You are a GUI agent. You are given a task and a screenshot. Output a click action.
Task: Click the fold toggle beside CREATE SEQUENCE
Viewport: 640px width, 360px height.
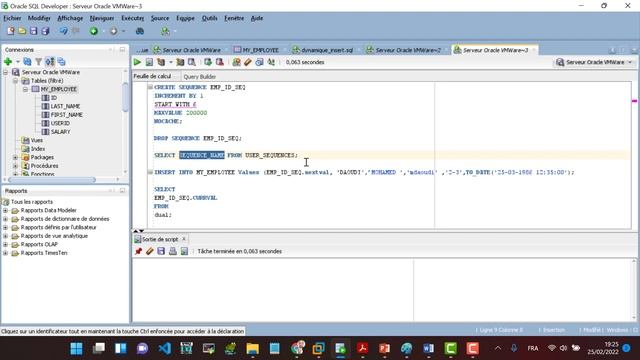pos(150,87)
